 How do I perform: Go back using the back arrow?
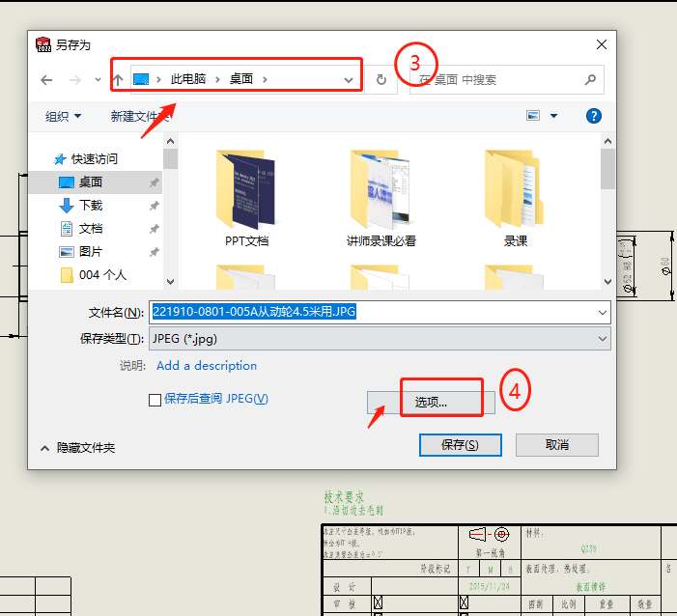coord(46,80)
